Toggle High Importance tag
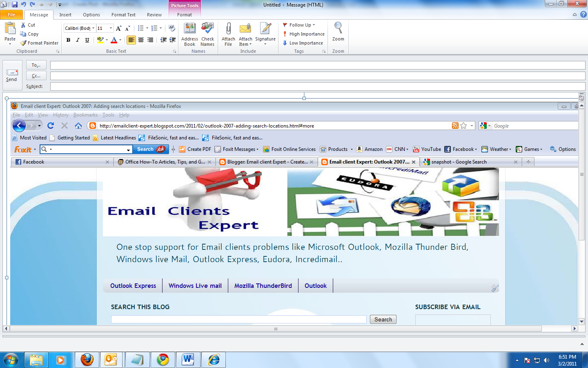588x368 pixels. [x=303, y=34]
